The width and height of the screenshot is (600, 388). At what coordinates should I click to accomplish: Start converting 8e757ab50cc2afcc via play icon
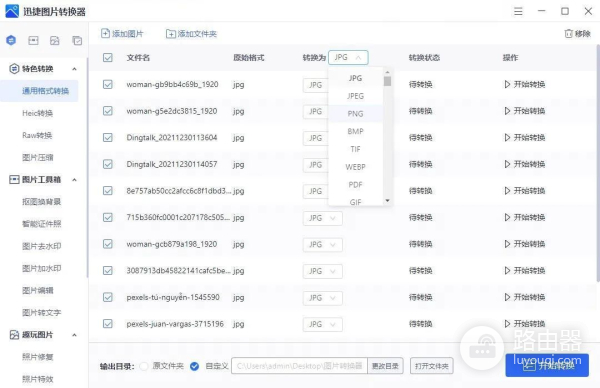507,191
